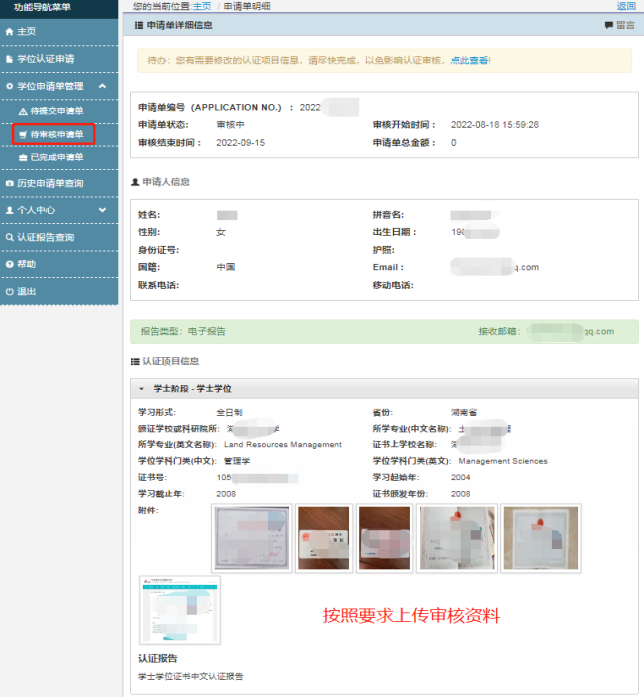Click the 历史申请单查询 camera icon
Image resolution: width=644 pixels, height=698 pixels.
coord(10,184)
